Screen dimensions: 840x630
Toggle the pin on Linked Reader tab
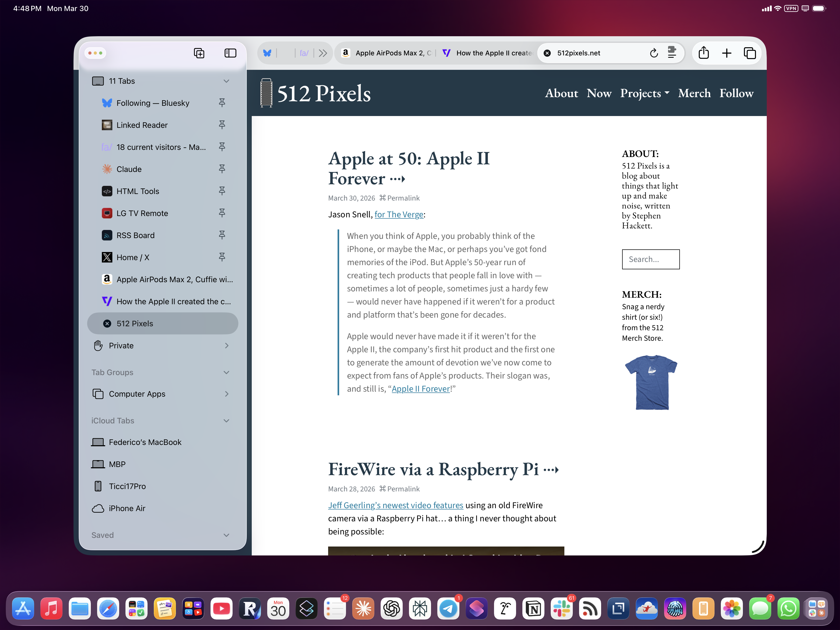pyautogui.click(x=222, y=125)
